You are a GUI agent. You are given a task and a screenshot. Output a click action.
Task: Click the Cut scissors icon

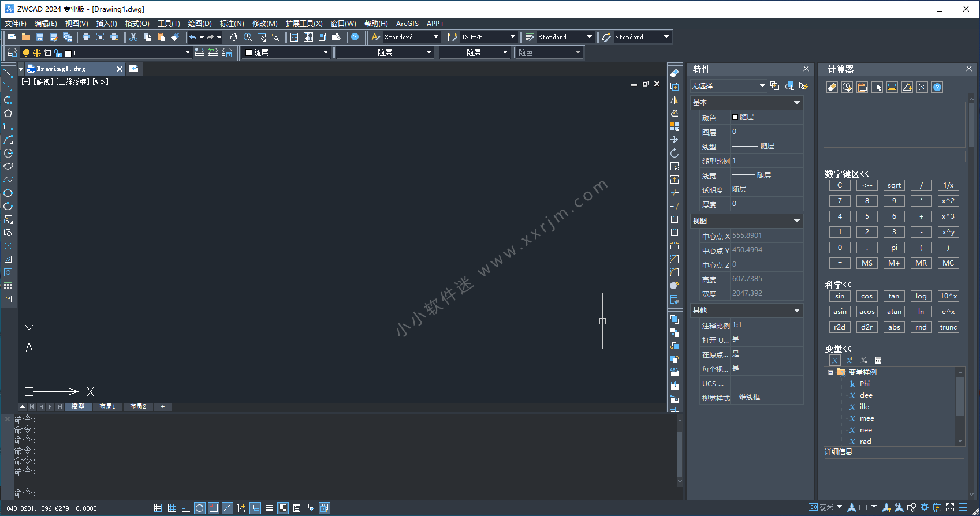133,37
